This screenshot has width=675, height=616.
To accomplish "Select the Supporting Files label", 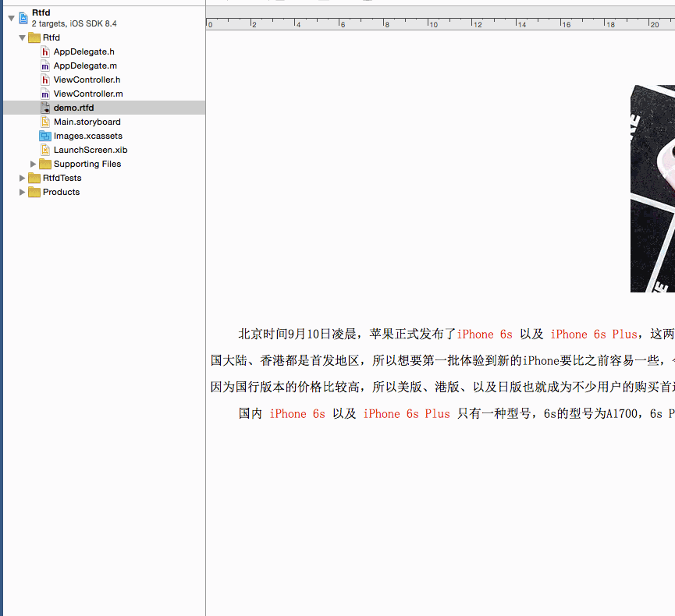I will point(87,164).
